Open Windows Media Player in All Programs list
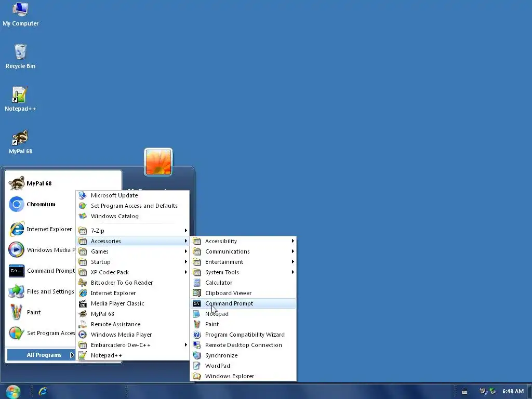The height and width of the screenshot is (399, 532). 132,335
